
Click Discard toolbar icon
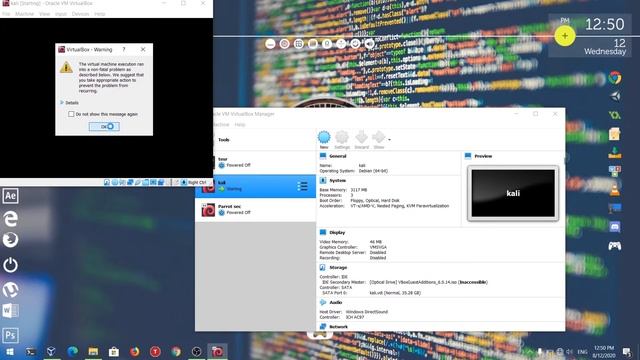(362, 140)
